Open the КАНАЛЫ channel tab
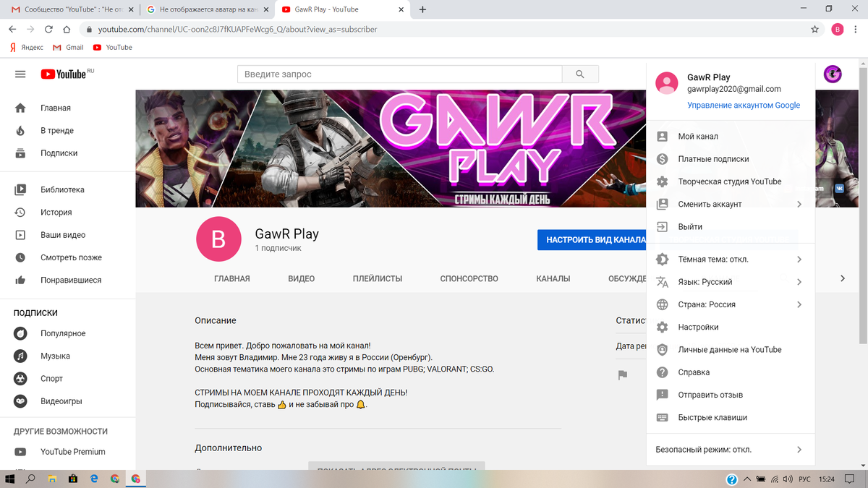 pyautogui.click(x=553, y=278)
